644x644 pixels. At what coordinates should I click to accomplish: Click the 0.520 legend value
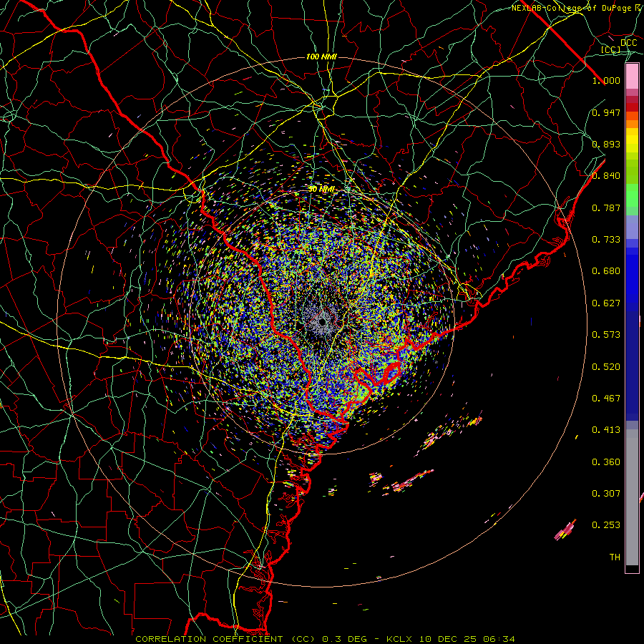tap(606, 366)
